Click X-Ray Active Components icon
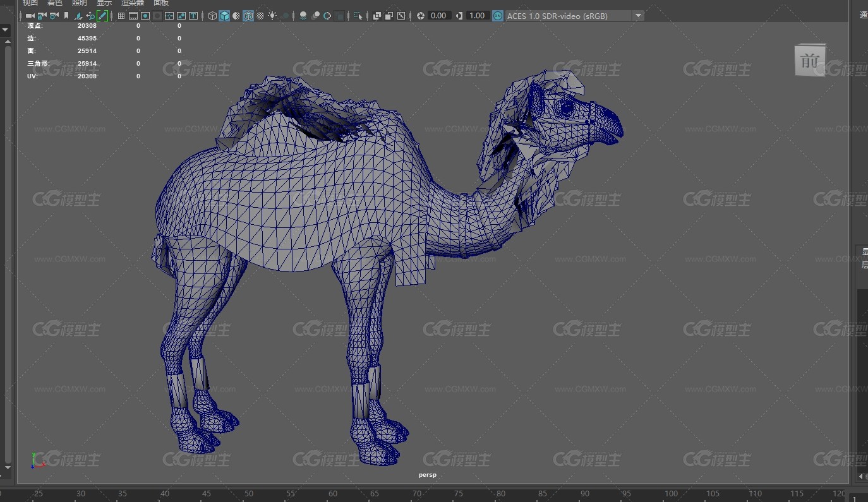 pyautogui.click(x=389, y=16)
